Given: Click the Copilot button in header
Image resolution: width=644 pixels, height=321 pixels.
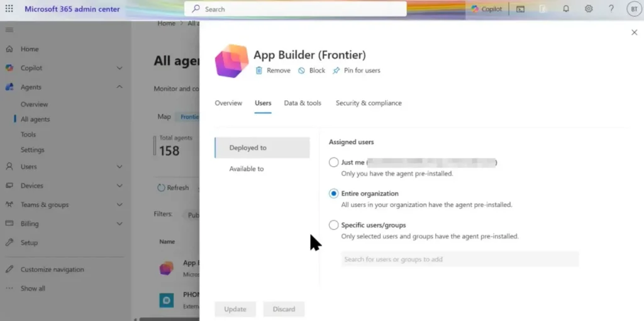Looking at the screenshot, I should coord(487,9).
